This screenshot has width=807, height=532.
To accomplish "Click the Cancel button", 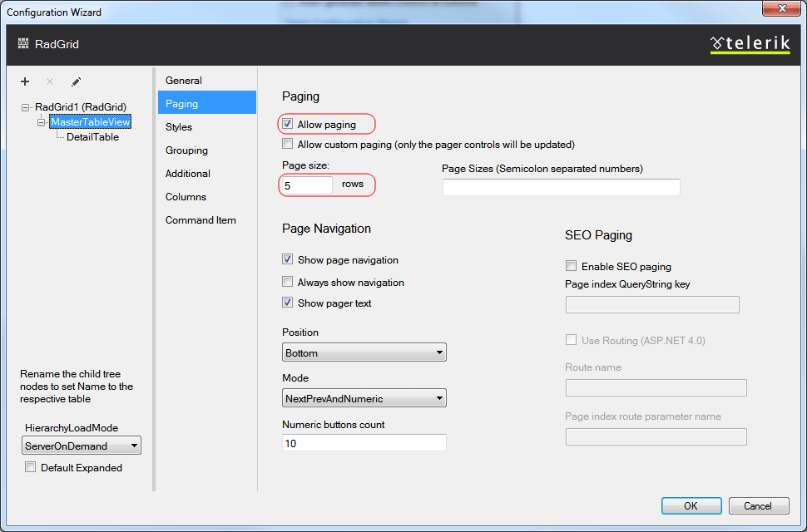I will pyautogui.click(x=758, y=505).
